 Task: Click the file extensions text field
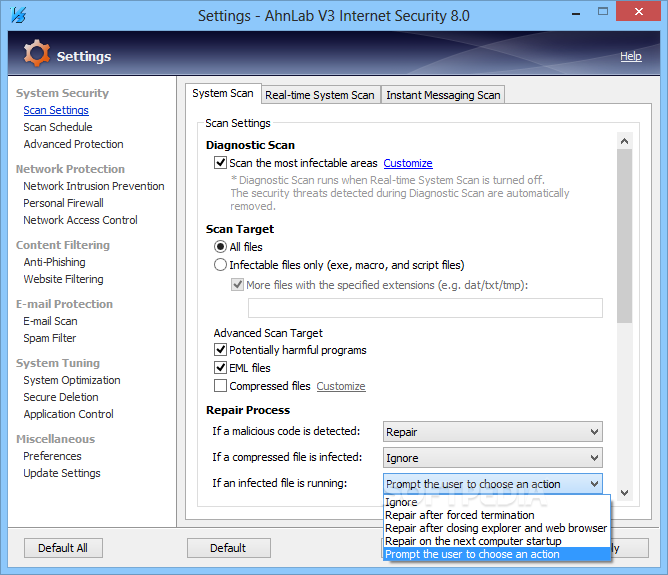(x=425, y=308)
